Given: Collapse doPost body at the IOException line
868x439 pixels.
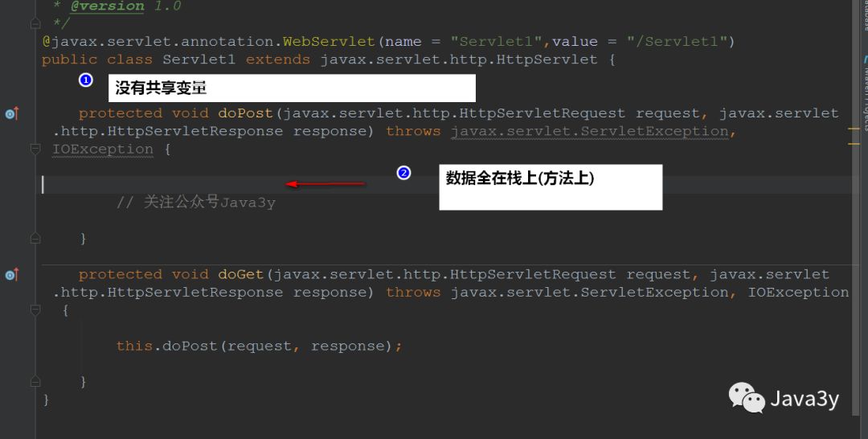Looking at the screenshot, I should (x=35, y=149).
